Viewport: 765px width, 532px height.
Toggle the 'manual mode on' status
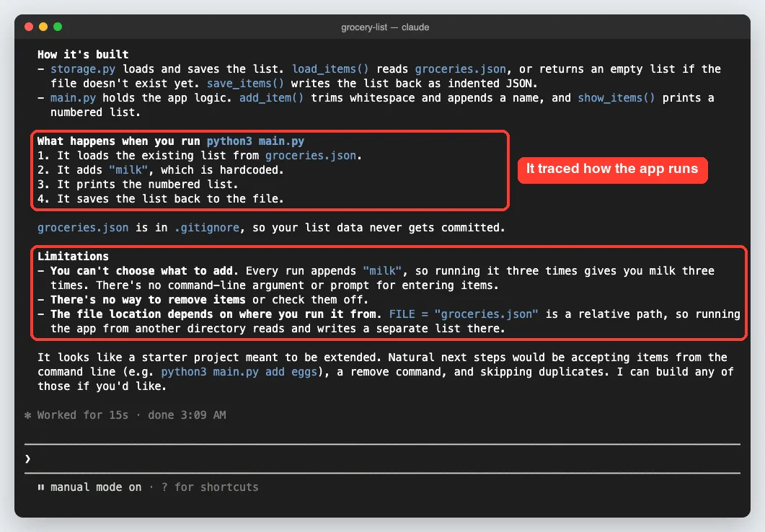pos(96,487)
